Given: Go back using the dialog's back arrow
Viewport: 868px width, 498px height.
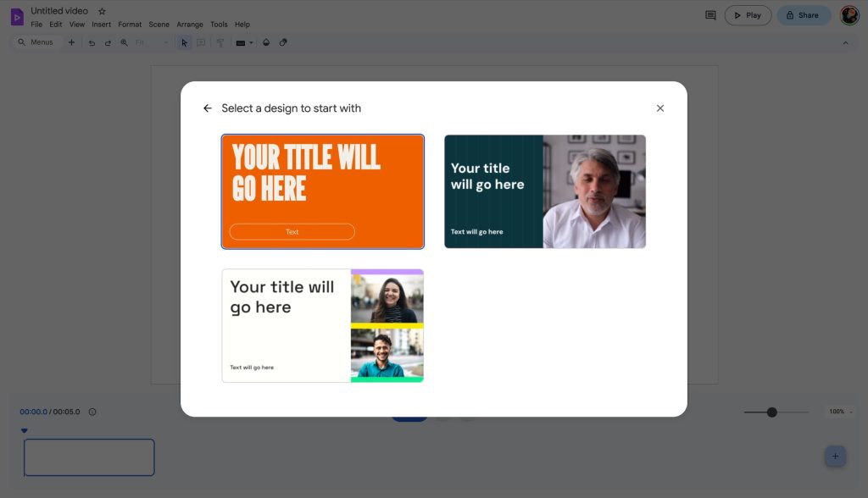Looking at the screenshot, I should point(208,108).
